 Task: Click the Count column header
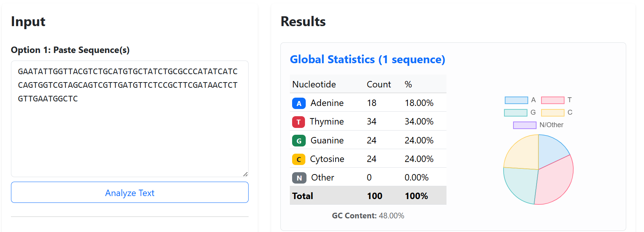[x=379, y=84]
